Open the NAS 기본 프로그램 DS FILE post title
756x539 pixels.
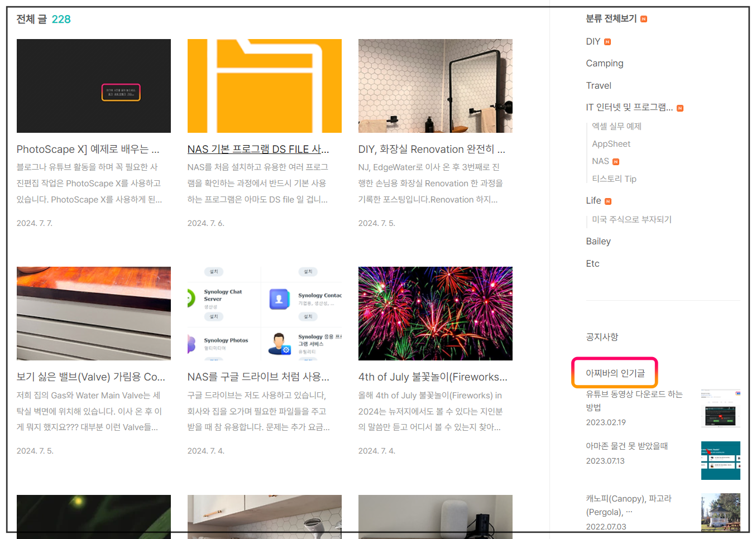(x=259, y=149)
